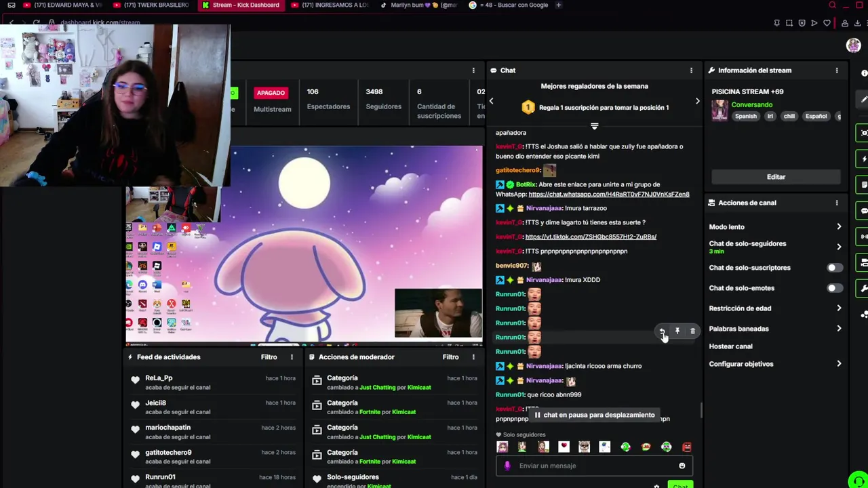Click the browser send arrow icon
The height and width of the screenshot is (488, 868).
(x=814, y=23)
